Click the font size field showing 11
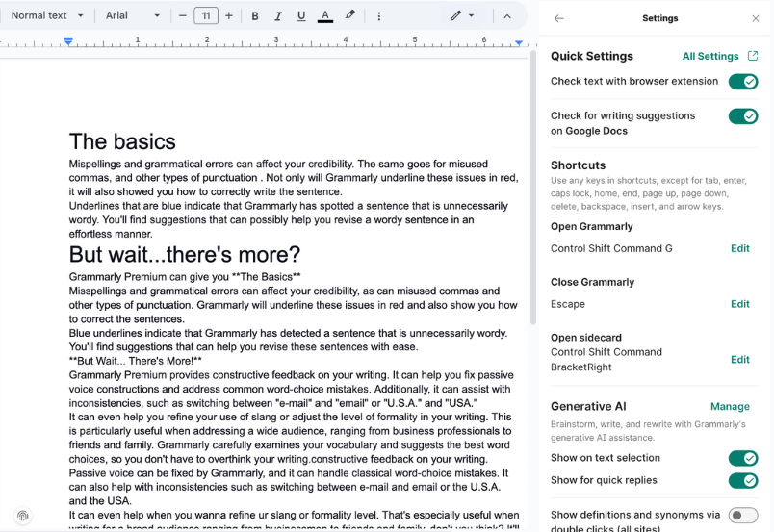The height and width of the screenshot is (532, 774). (206, 15)
